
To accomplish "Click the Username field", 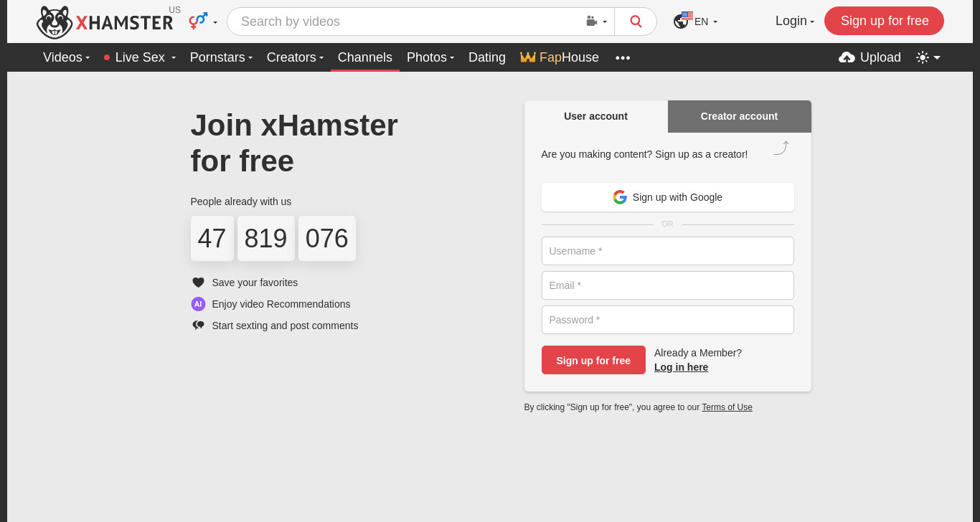I will [667, 251].
